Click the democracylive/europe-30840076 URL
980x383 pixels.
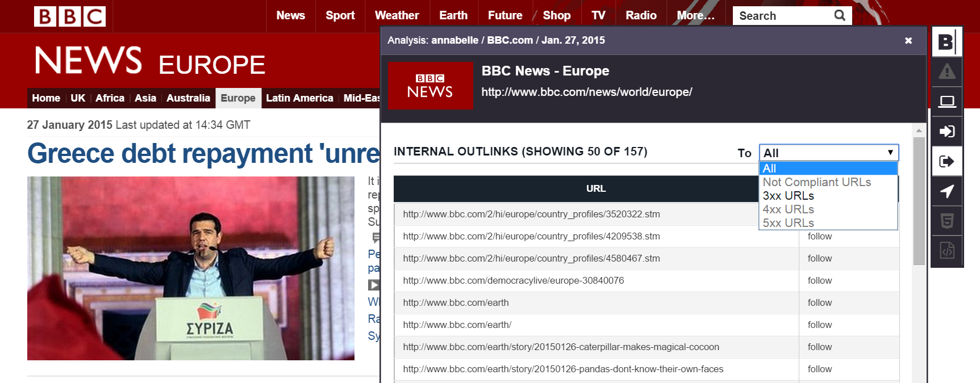tap(514, 280)
